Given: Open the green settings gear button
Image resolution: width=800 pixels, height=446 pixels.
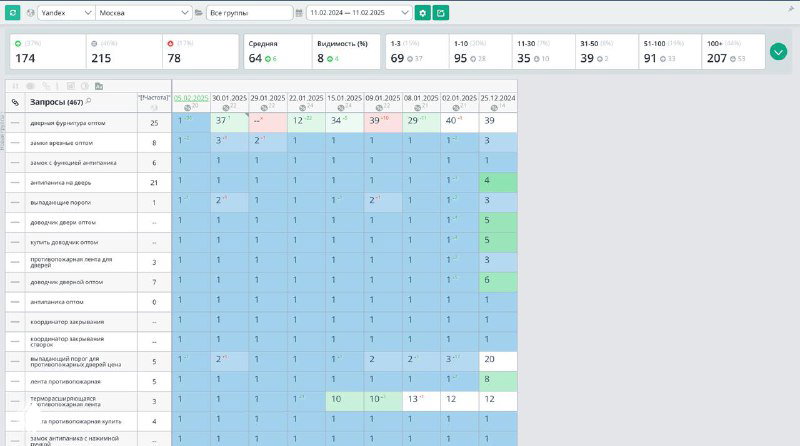Looking at the screenshot, I should 422,13.
